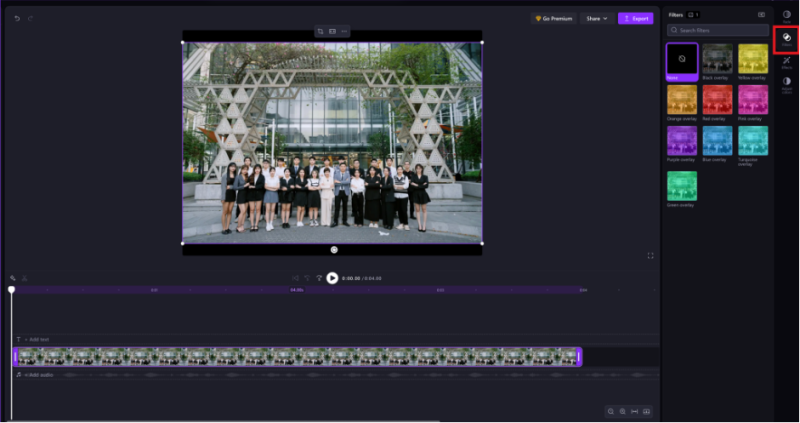The height and width of the screenshot is (423, 800).
Task: Click the undo arrow icon
Action: point(17,18)
